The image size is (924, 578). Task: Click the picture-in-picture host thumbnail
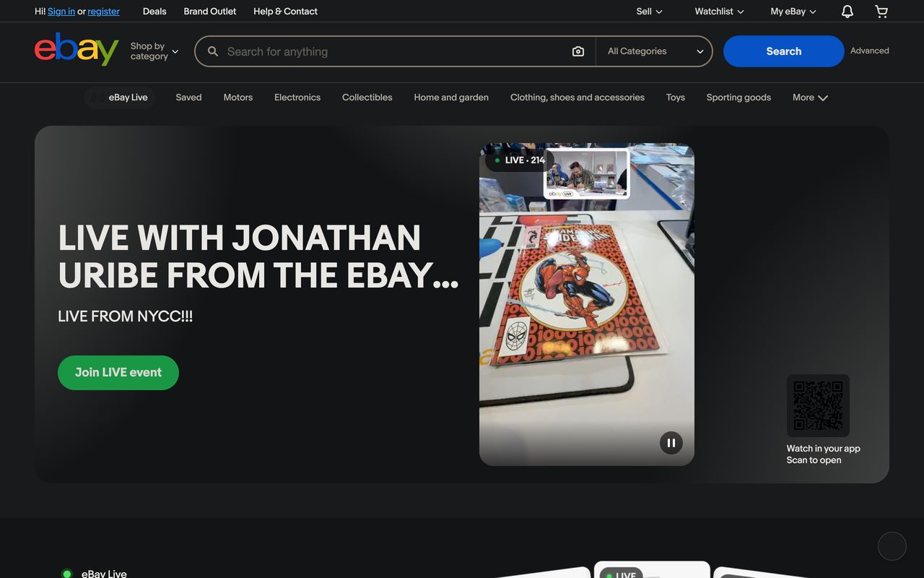(x=587, y=173)
